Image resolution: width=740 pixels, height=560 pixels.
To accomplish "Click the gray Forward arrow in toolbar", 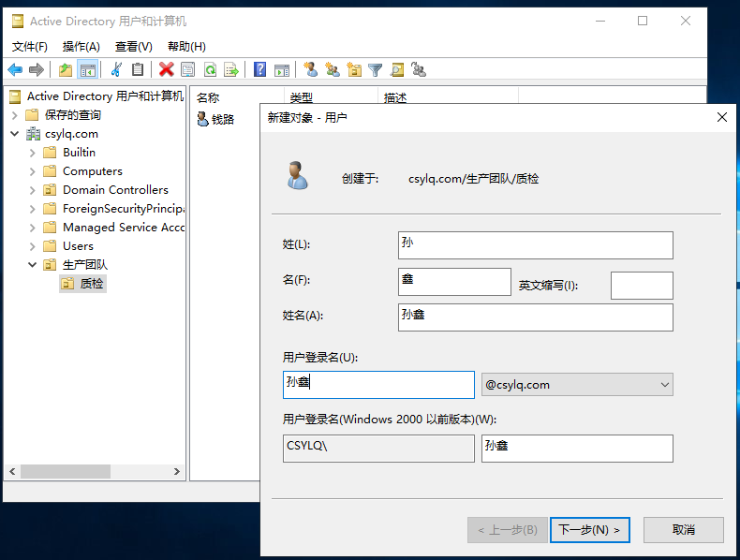I will (37, 70).
